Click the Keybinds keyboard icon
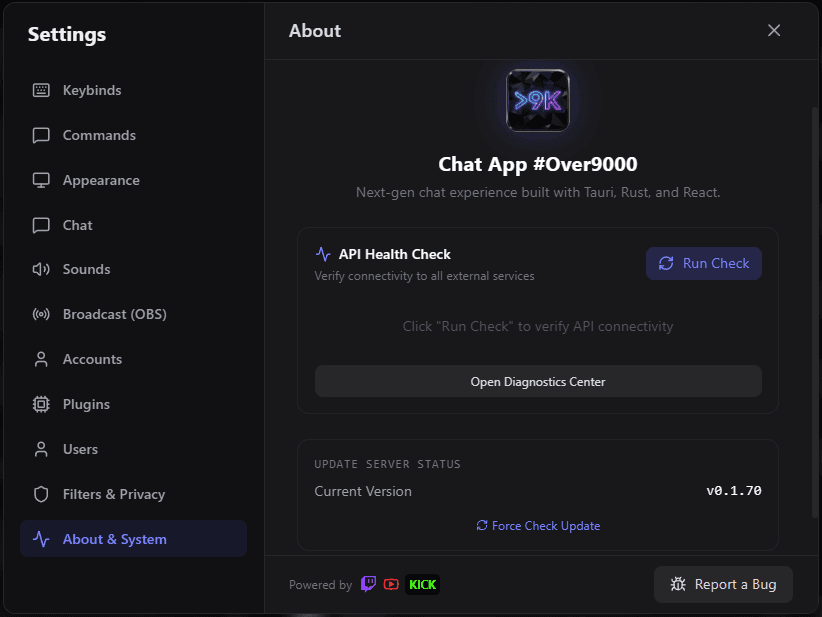This screenshot has width=822, height=617. [41, 90]
